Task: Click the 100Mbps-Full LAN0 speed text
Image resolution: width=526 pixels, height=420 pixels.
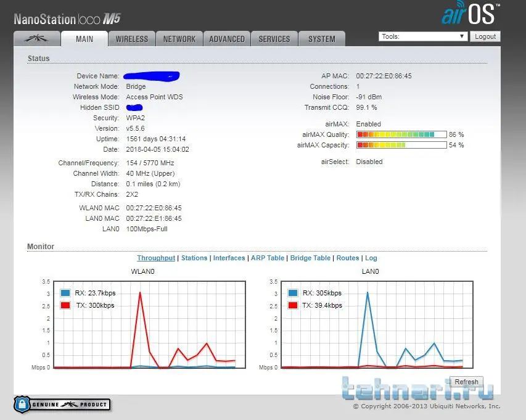Action: pos(147,229)
